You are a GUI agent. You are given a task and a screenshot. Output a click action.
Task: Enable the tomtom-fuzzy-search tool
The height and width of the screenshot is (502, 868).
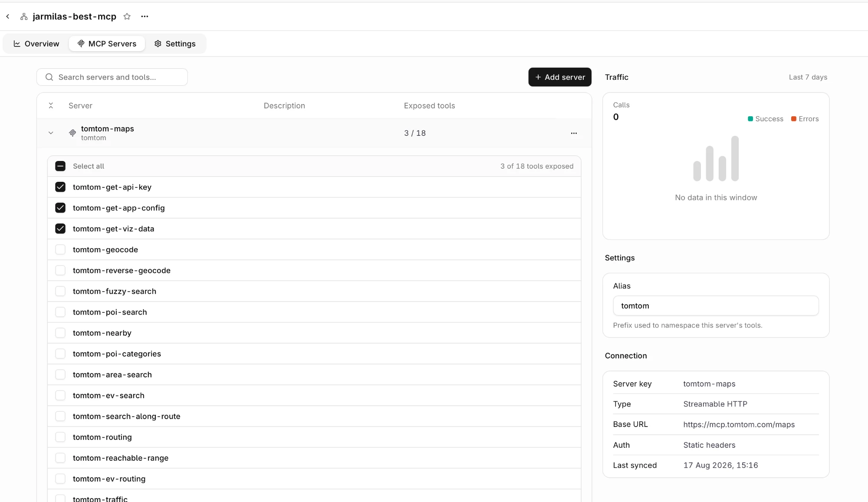[x=60, y=291]
